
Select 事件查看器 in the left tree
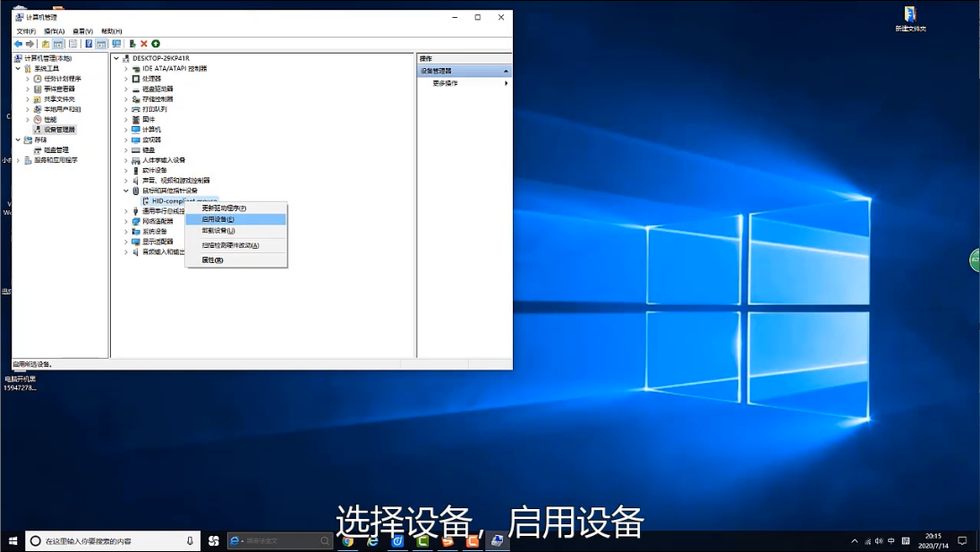point(59,89)
